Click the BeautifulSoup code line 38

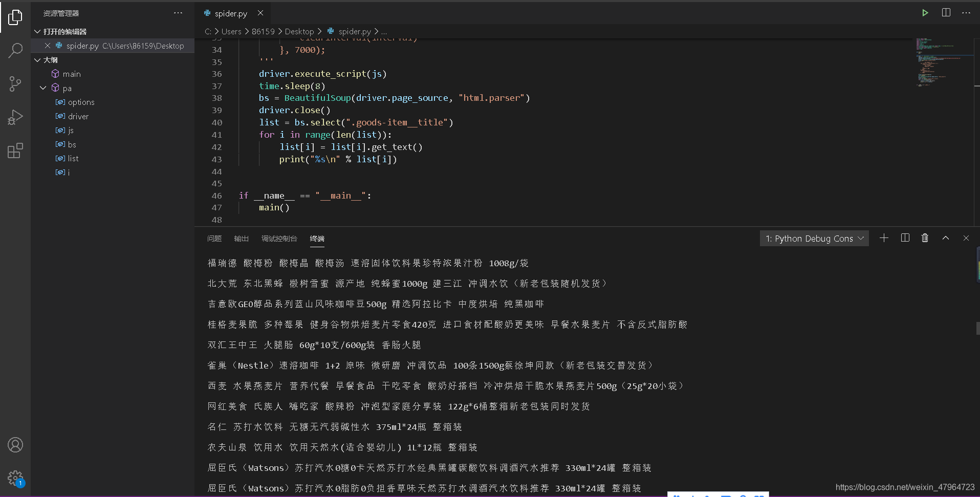(394, 98)
